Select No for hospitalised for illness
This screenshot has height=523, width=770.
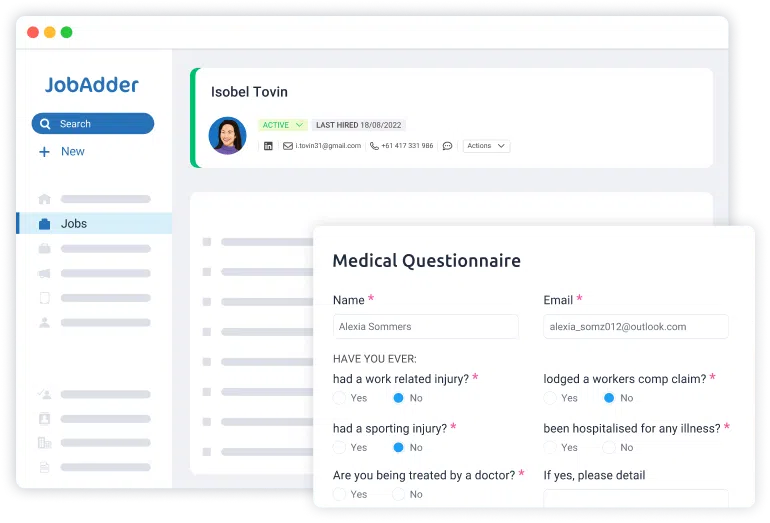(609, 447)
